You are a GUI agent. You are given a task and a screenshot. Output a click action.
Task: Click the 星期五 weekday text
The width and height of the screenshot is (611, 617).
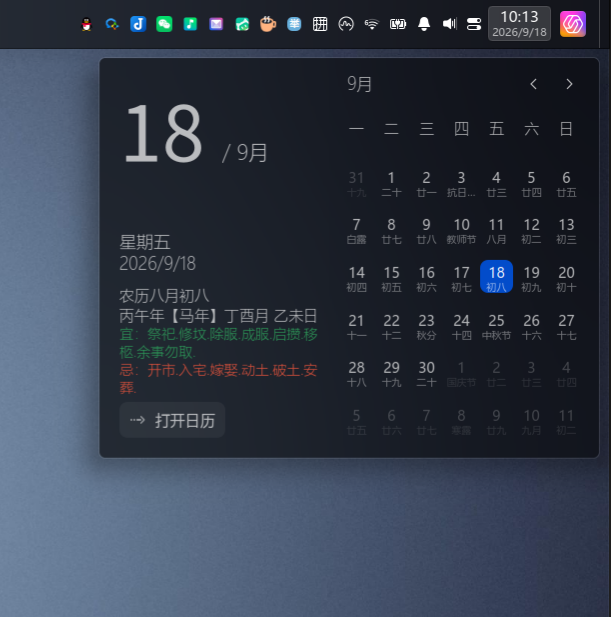pos(145,242)
